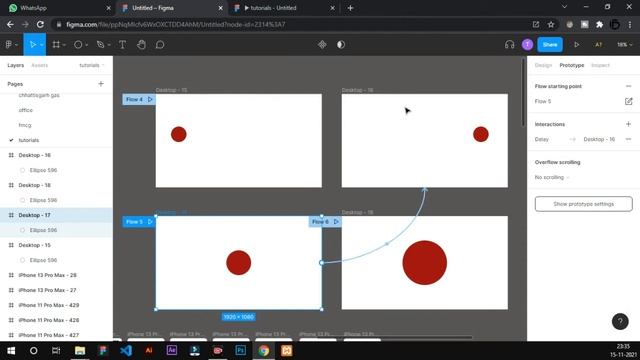640x360 pixels.
Task: Go back in browser history
Action: click(10, 24)
